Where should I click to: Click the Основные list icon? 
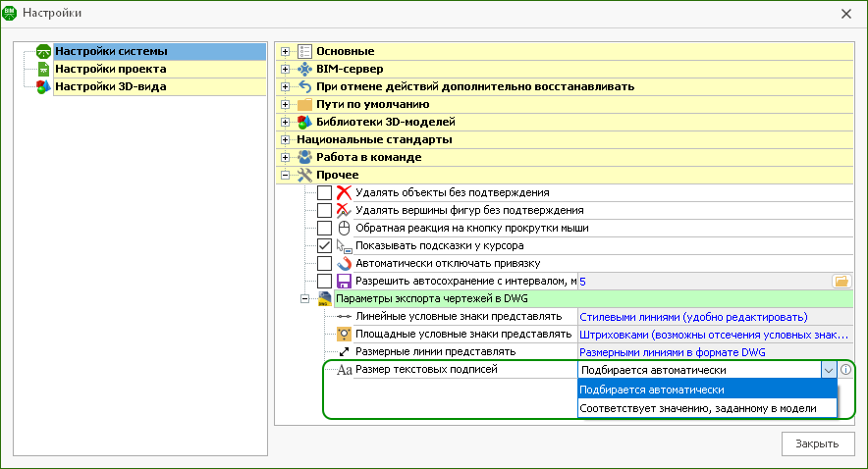(304, 51)
